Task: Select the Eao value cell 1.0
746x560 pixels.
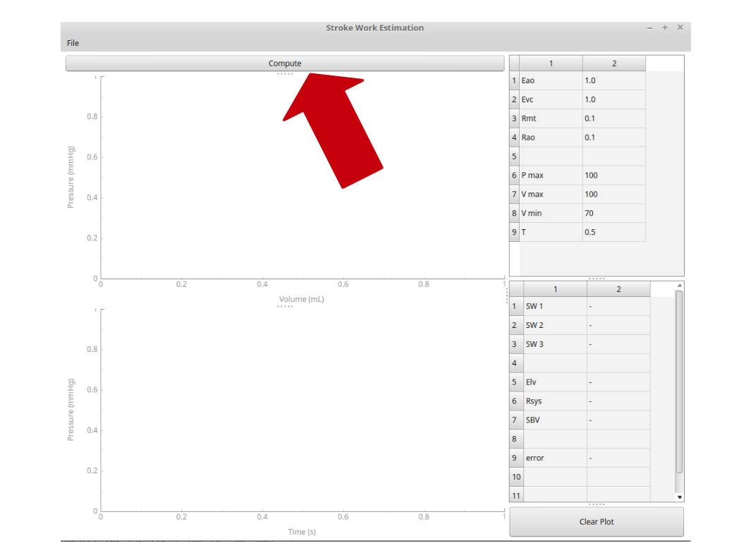Action: 613,80
